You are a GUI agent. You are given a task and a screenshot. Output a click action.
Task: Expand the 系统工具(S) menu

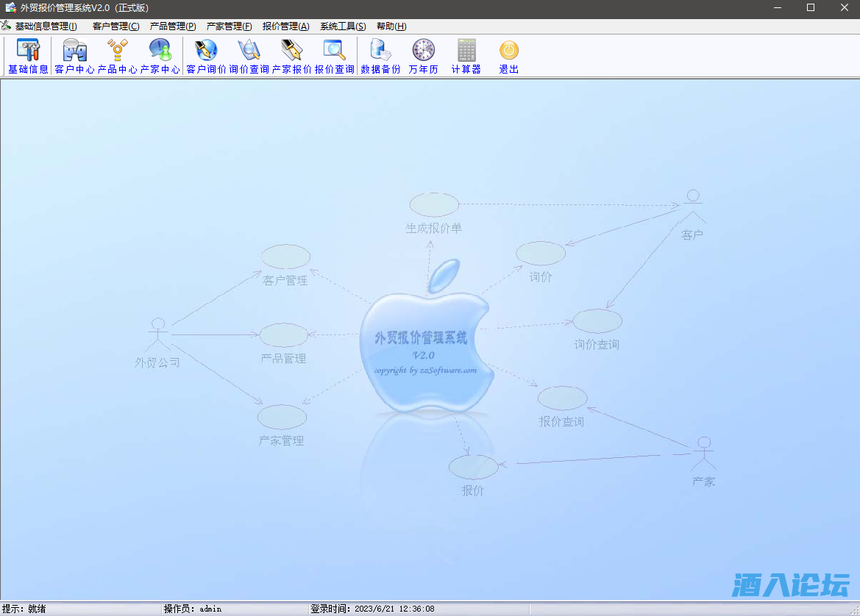click(342, 26)
